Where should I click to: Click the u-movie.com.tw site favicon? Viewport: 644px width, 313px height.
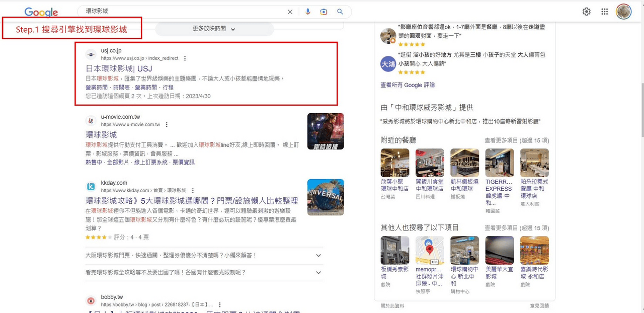[91, 120]
